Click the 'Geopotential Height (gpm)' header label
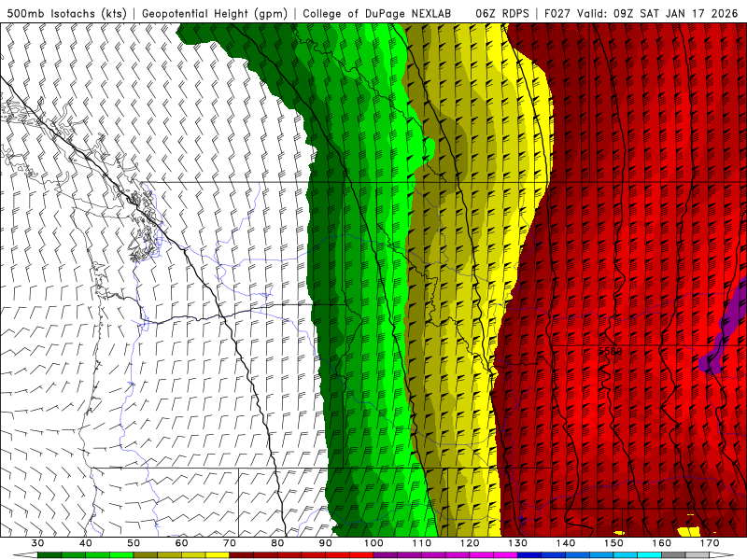Viewport: 747px width, 560px height. (215, 14)
